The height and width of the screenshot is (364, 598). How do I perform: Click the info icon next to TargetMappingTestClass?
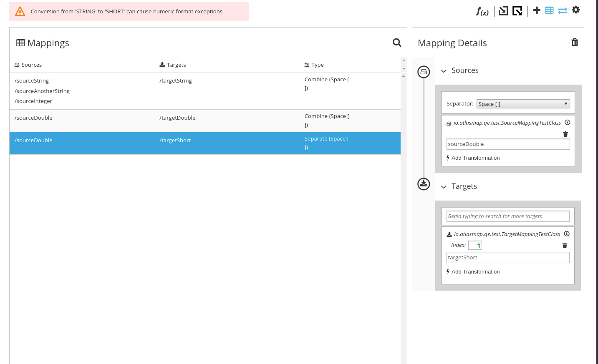pos(566,234)
